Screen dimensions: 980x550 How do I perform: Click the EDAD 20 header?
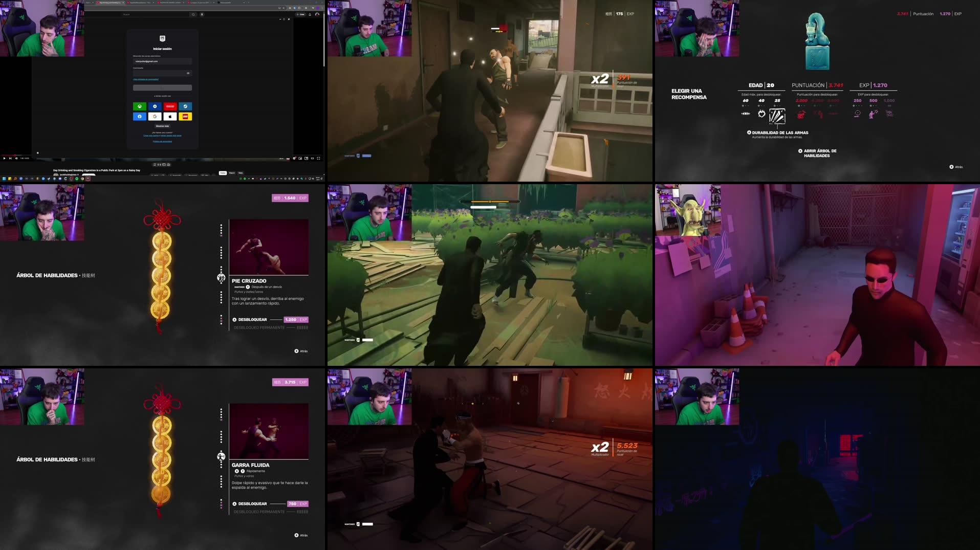pyautogui.click(x=761, y=85)
